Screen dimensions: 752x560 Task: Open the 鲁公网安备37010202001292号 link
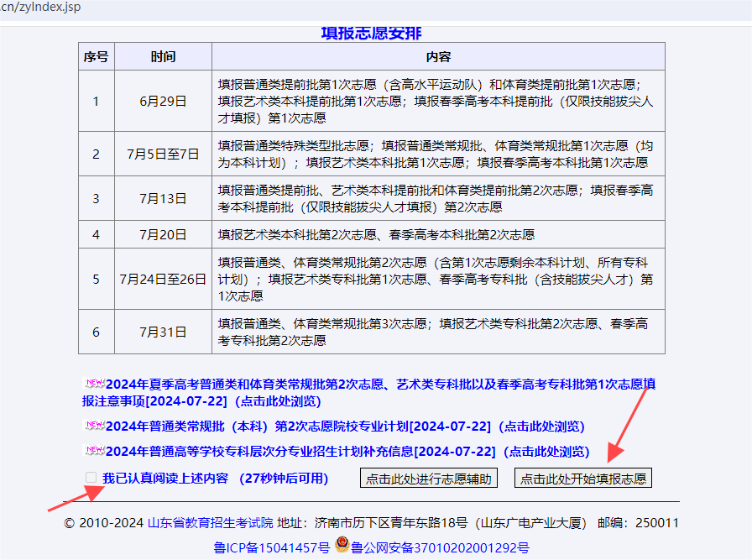coord(440,548)
